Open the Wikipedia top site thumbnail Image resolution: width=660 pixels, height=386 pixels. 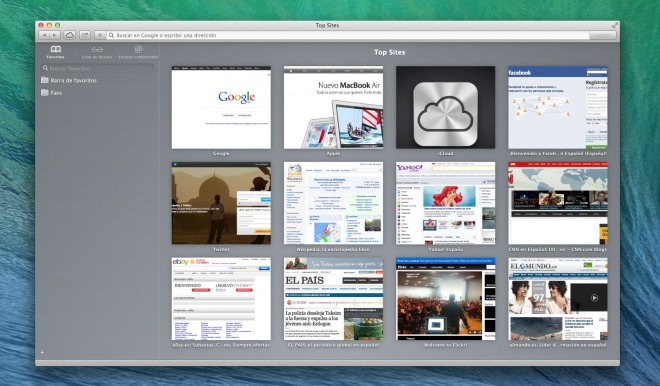(x=333, y=203)
